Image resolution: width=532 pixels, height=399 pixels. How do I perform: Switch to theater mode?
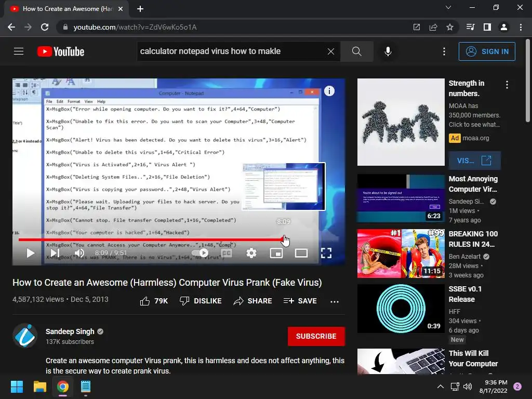(301, 253)
